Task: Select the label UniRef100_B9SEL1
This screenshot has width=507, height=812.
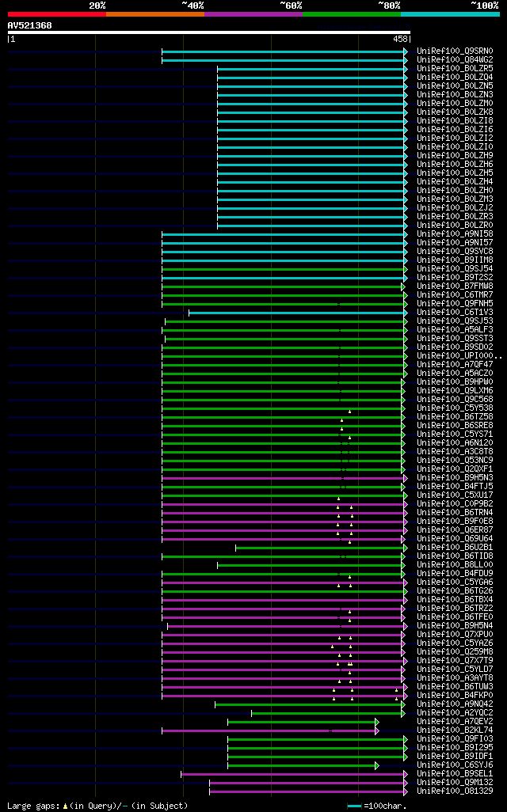Action: click(x=456, y=774)
